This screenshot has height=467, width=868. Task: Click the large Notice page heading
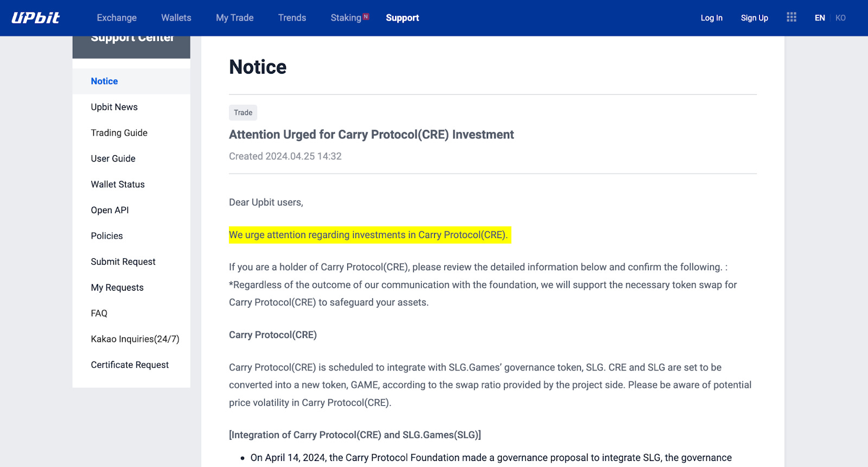point(258,67)
